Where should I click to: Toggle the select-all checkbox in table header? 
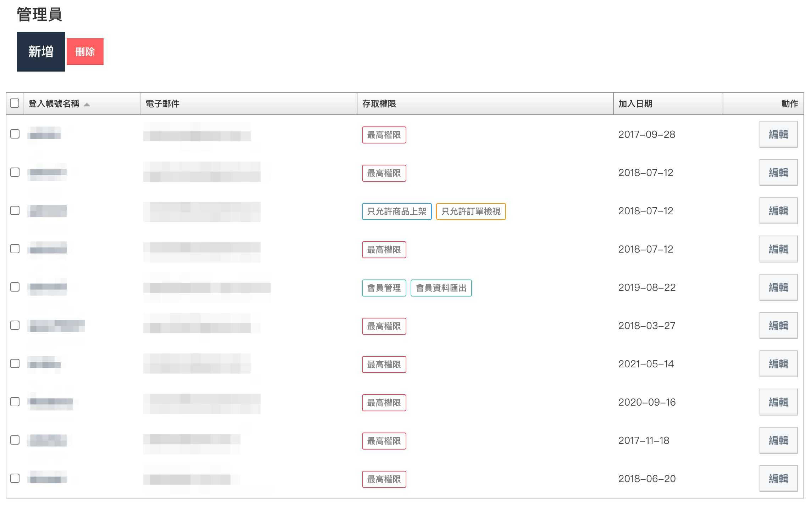pyautogui.click(x=15, y=103)
